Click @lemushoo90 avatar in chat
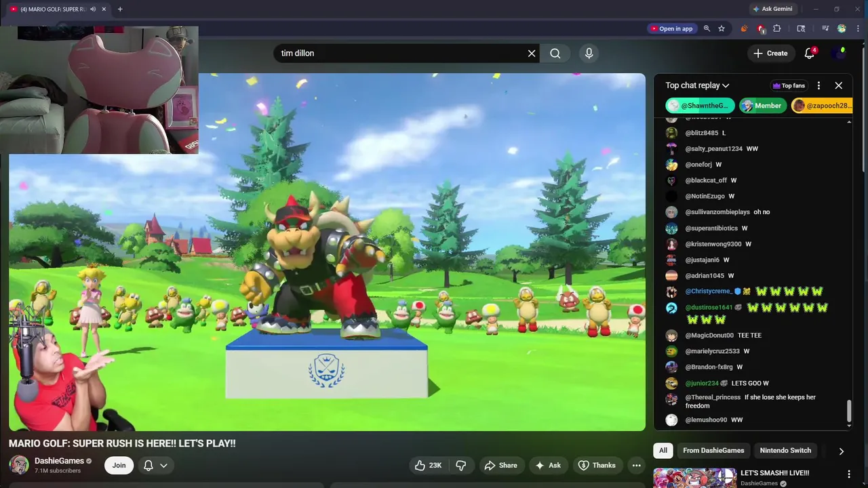This screenshot has height=488, width=868. coord(671,420)
